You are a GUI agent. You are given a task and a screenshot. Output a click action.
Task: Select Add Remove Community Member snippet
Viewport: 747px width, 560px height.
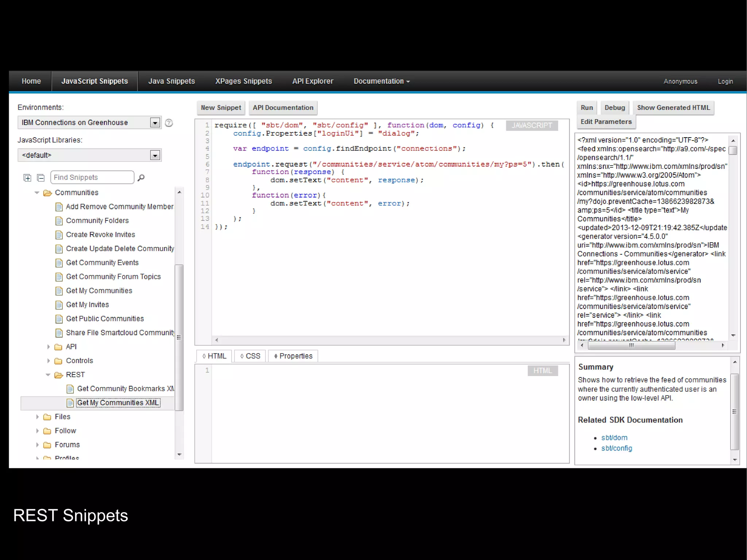[120, 207]
